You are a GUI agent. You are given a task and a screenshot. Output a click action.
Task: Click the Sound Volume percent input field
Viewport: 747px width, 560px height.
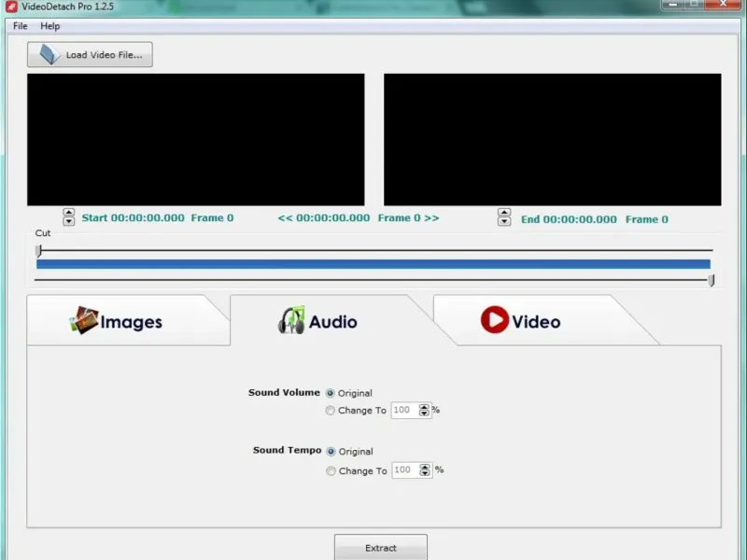point(404,410)
